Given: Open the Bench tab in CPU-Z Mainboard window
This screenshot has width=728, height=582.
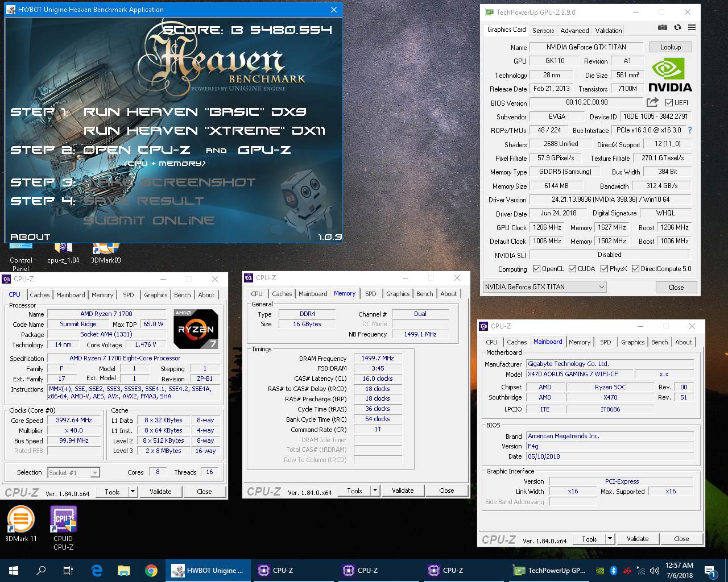Looking at the screenshot, I should coord(660,342).
